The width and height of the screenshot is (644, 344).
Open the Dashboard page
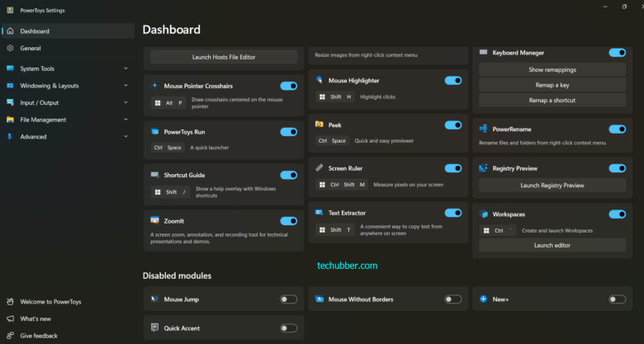pos(68,31)
